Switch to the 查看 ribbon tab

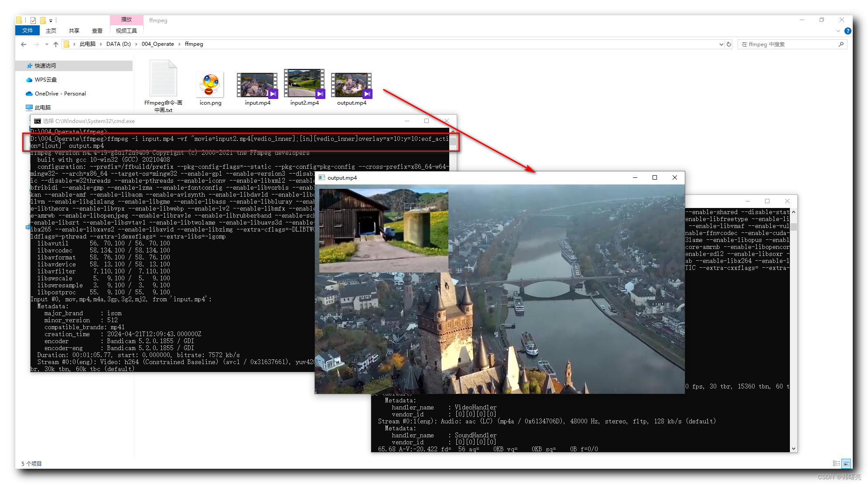coord(97,31)
